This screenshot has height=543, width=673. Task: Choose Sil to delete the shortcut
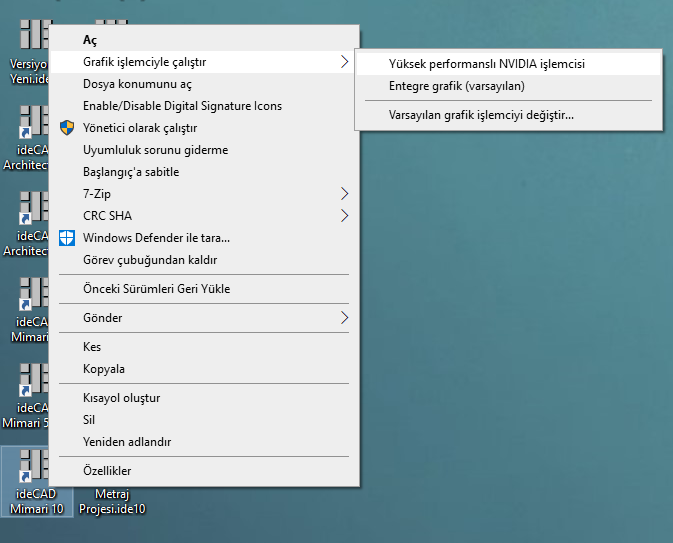click(x=204, y=420)
